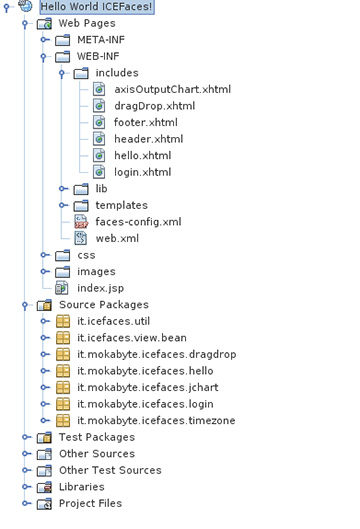Collapse the Web Pages node
Image resolution: width=360 pixels, height=529 pixels.
(25, 24)
